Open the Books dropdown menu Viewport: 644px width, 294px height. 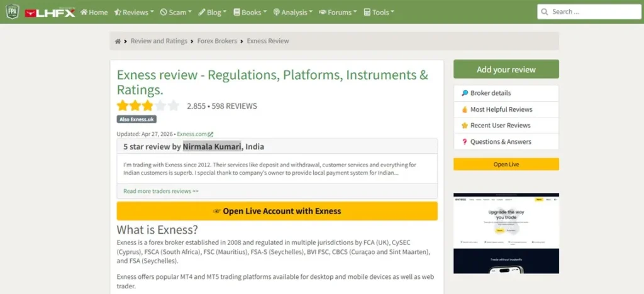[250, 13]
